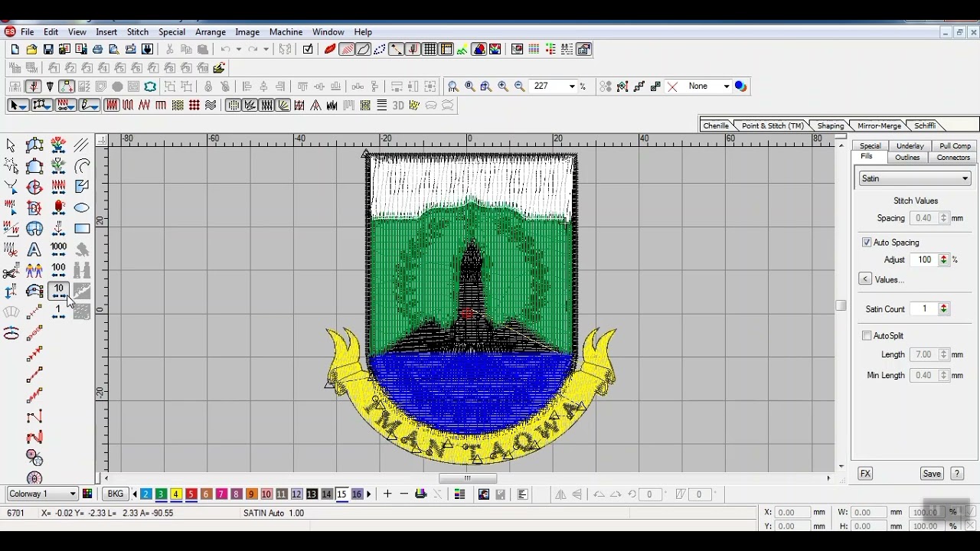Switch to the Chenille tab
Screen dimensions: 980x551
(716, 126)
